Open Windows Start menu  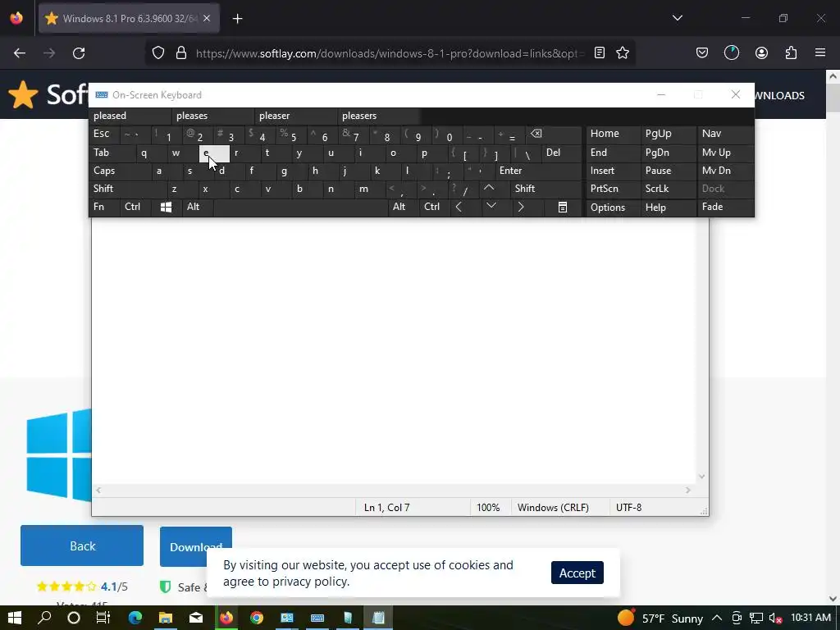15,619
